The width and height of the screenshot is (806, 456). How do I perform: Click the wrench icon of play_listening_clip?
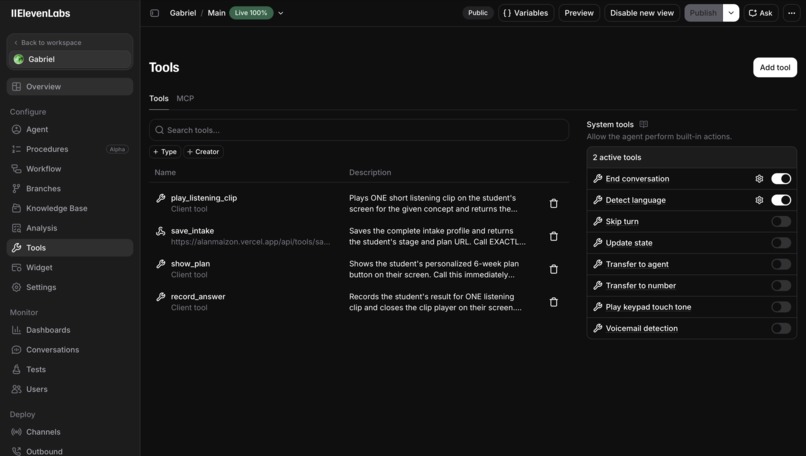[x=161, y=198]
